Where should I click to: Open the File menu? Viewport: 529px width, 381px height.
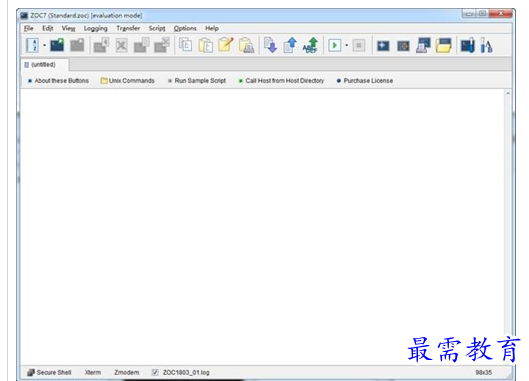tap(29, 28)
